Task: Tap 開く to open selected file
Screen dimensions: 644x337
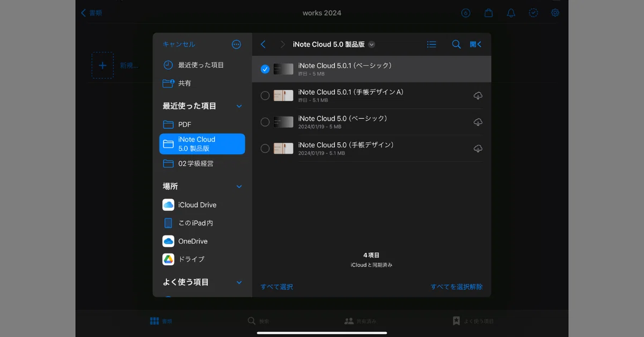Action: click(475, 45)
